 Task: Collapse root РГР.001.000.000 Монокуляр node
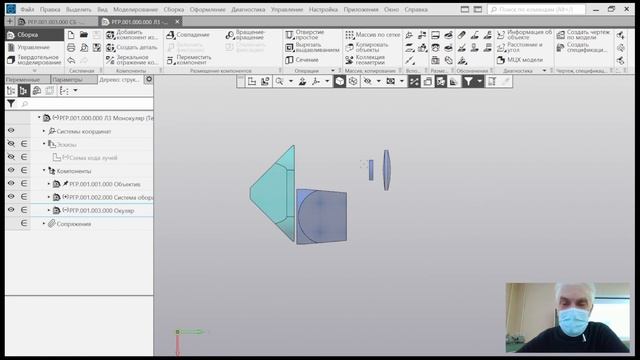pyautogui.click(x=39, y=118)
